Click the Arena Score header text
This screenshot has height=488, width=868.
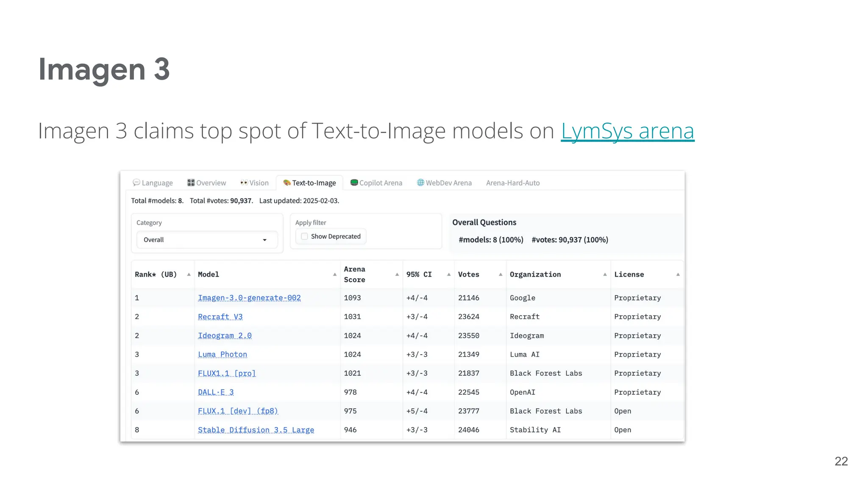tap(355, 274)
